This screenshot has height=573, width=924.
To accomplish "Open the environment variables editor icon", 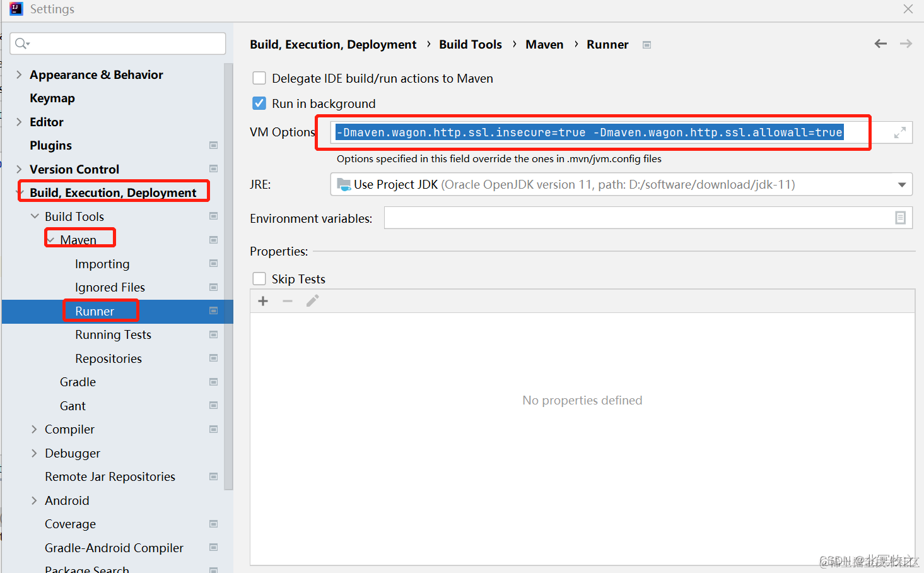I will tap(900, 218).
